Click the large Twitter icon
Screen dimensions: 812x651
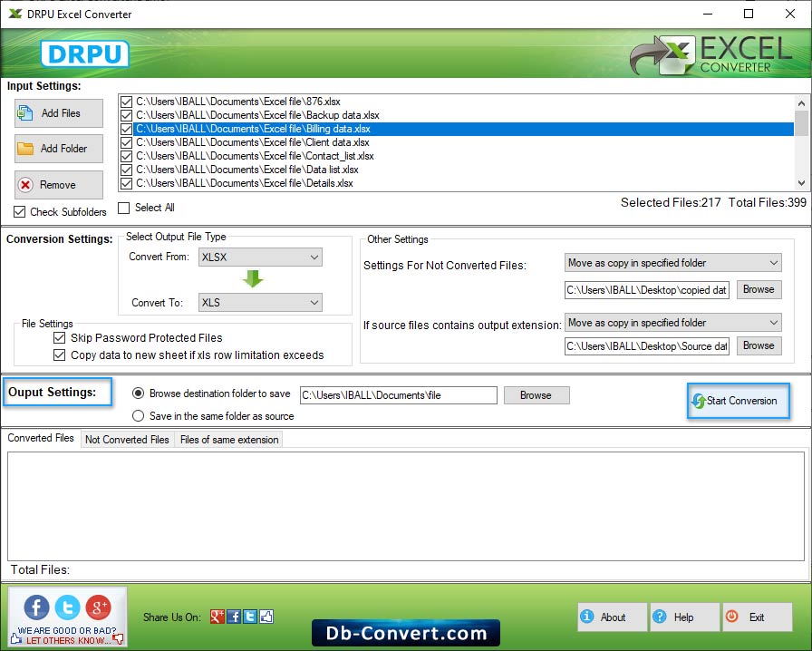67,607
